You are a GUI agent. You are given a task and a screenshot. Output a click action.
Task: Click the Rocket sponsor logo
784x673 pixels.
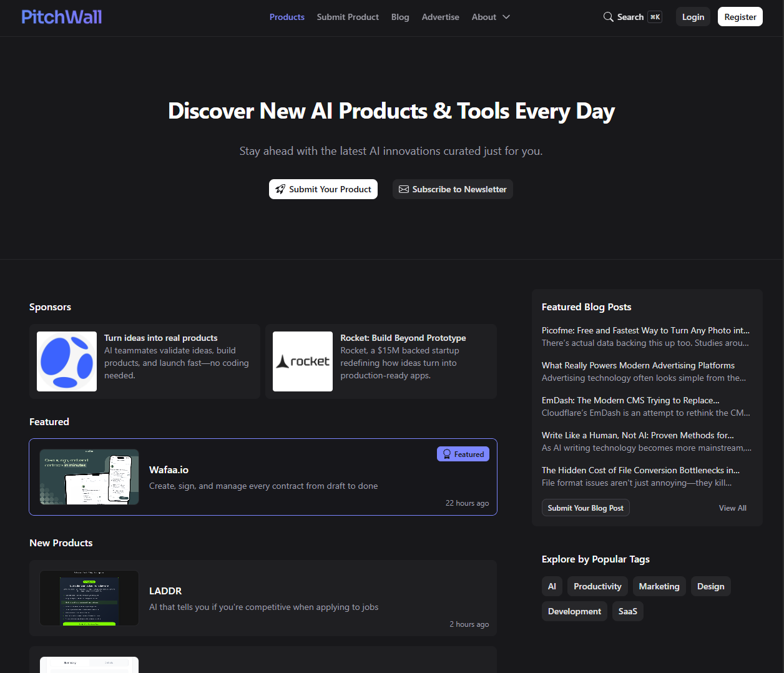click(303, 361)
